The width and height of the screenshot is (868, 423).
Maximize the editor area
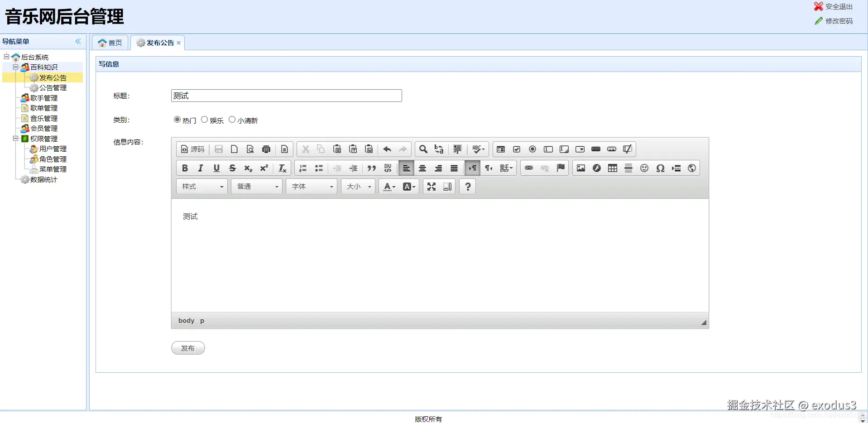[x=432, y=187]
